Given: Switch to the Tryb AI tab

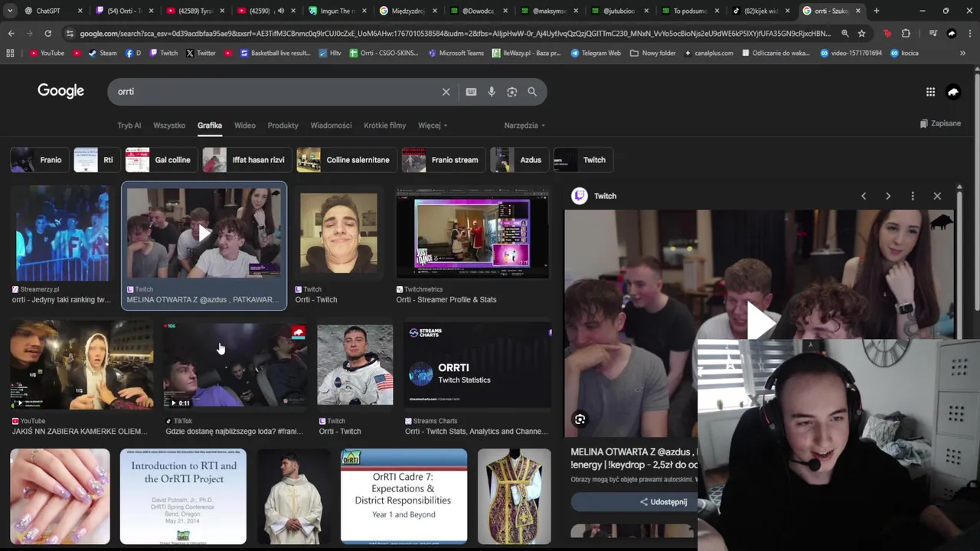Looking at the screenshot, I should click(x=129, y=126).
